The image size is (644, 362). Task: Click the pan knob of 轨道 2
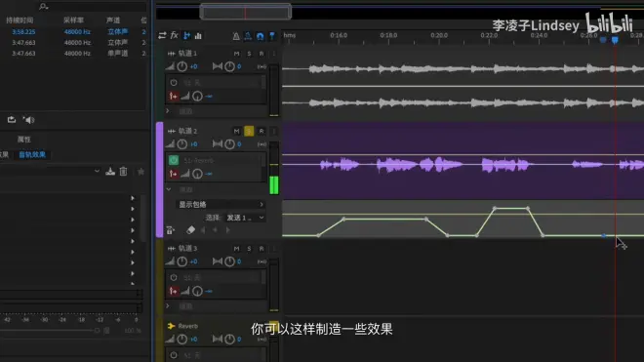point(229,144)
